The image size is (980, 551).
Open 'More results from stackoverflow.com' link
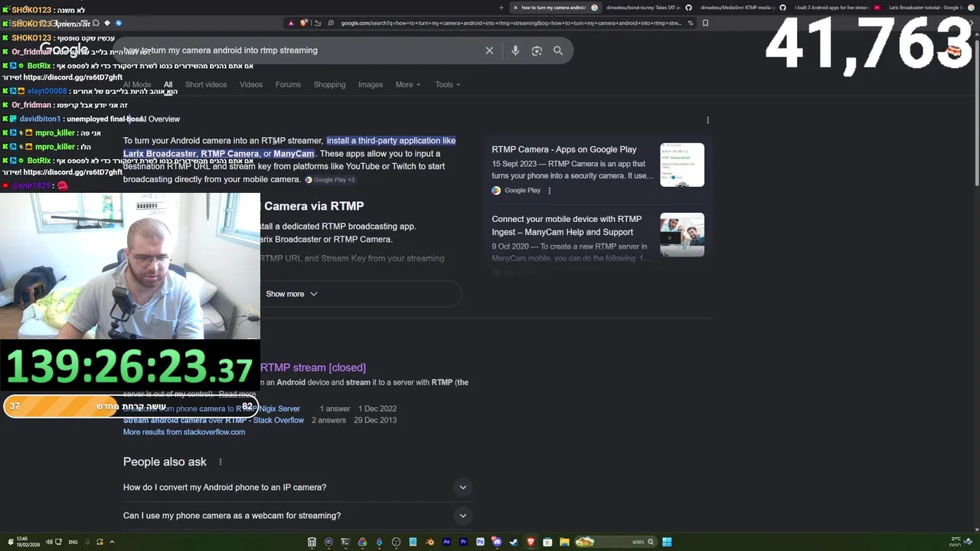184,432
